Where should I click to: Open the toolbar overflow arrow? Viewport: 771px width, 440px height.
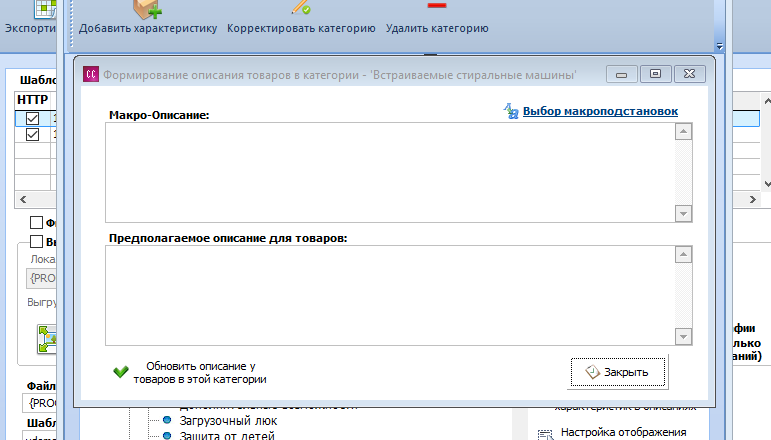pos(719,47)
